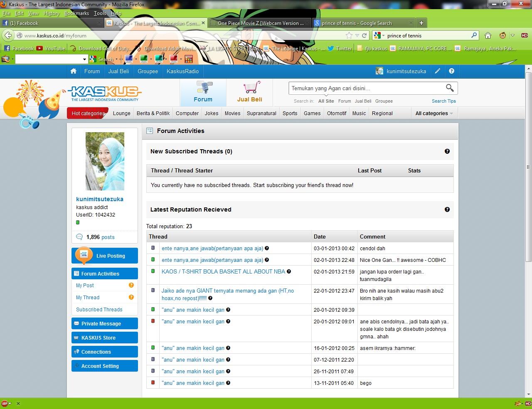The width and height of the screenshot is (532, 409).
Task: Open the Firefox home page icon
Action: tap(488, 35)
